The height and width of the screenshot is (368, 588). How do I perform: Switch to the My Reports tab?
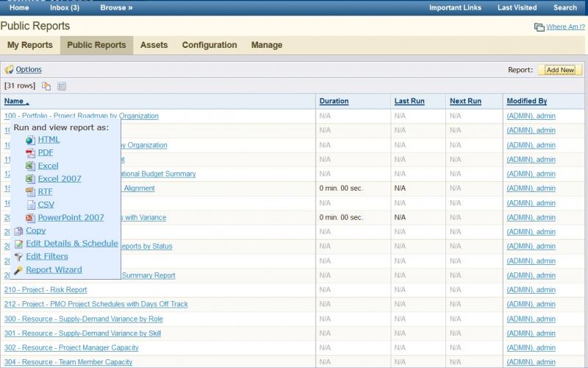click(30, 45)
